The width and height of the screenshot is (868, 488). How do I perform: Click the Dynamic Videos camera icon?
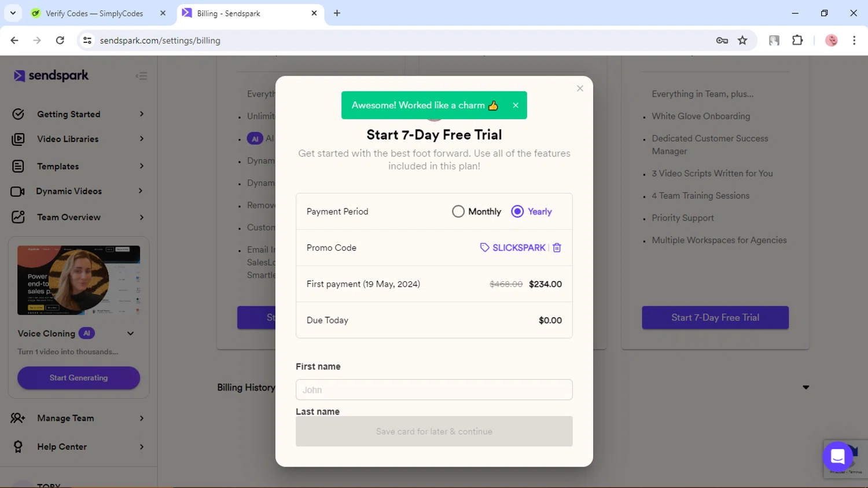click(x=17, y=191)
